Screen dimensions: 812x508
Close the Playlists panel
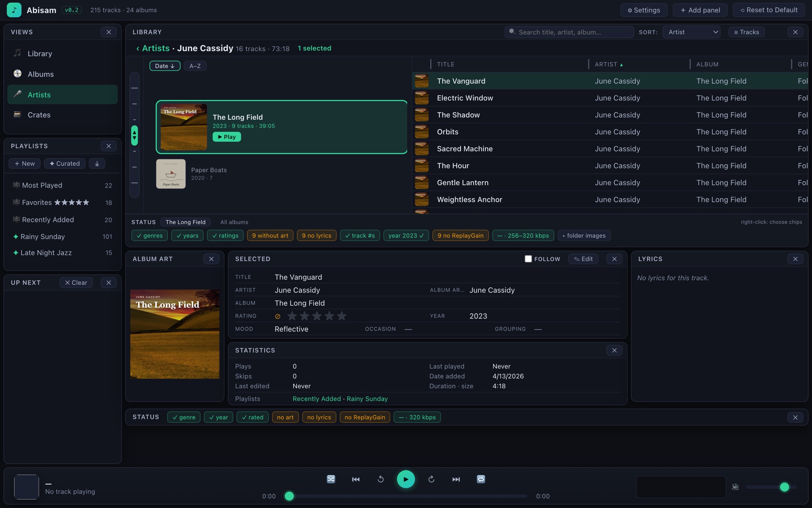tap(108, 146)
